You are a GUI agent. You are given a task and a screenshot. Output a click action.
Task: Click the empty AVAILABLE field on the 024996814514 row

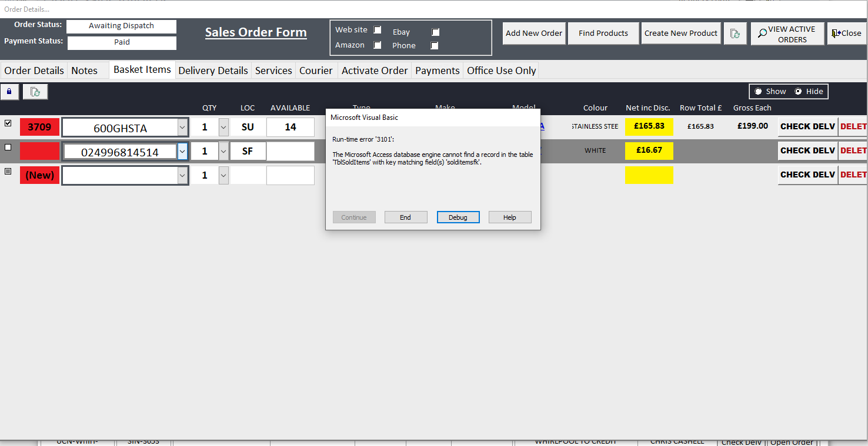(291, 152)
